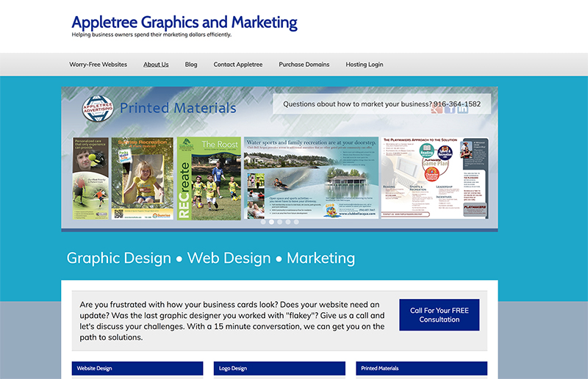Click Call For Your FREE Consultation button
The height and width of the screenshot is (379, 588).
(x=439, y=315)
